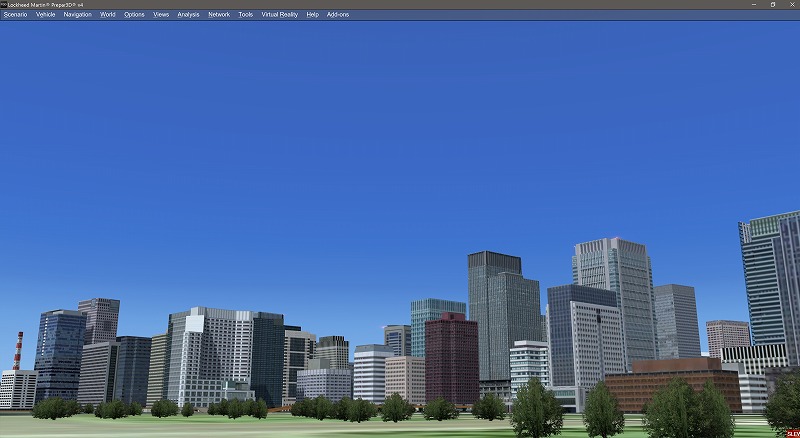Open the World menu
This screenshot has width=800, height=438.
click(108, 15)
